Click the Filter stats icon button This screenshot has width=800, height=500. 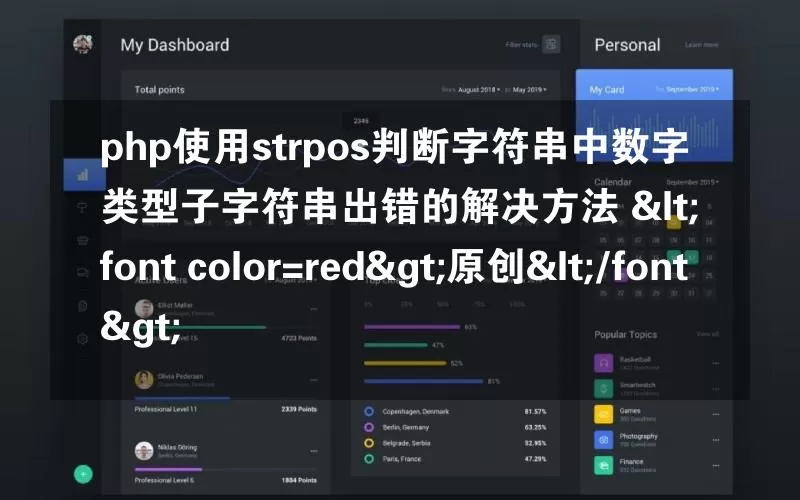click(551, 44)
